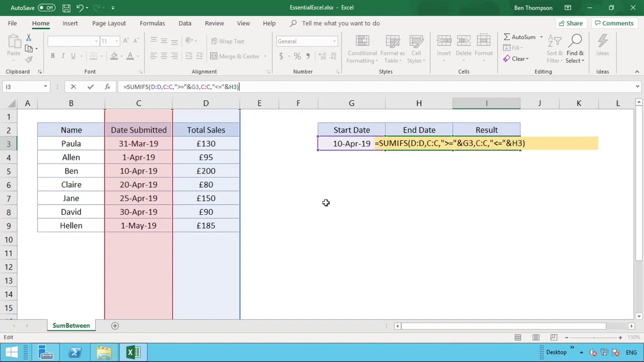Screen dimensions: 644x362
Task: Open Excel from the Windows taskbar
Action: [133, 352]
